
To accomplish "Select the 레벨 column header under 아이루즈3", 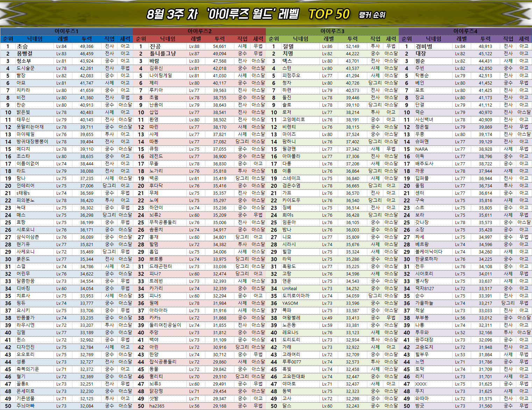I will click(x=329, y=39).
